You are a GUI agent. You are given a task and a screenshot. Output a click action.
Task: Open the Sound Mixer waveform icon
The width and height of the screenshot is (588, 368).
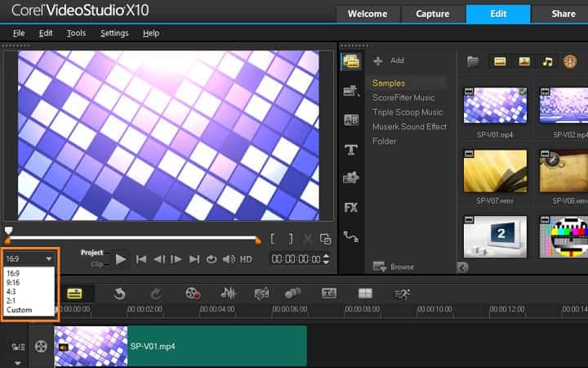[229, 293]
